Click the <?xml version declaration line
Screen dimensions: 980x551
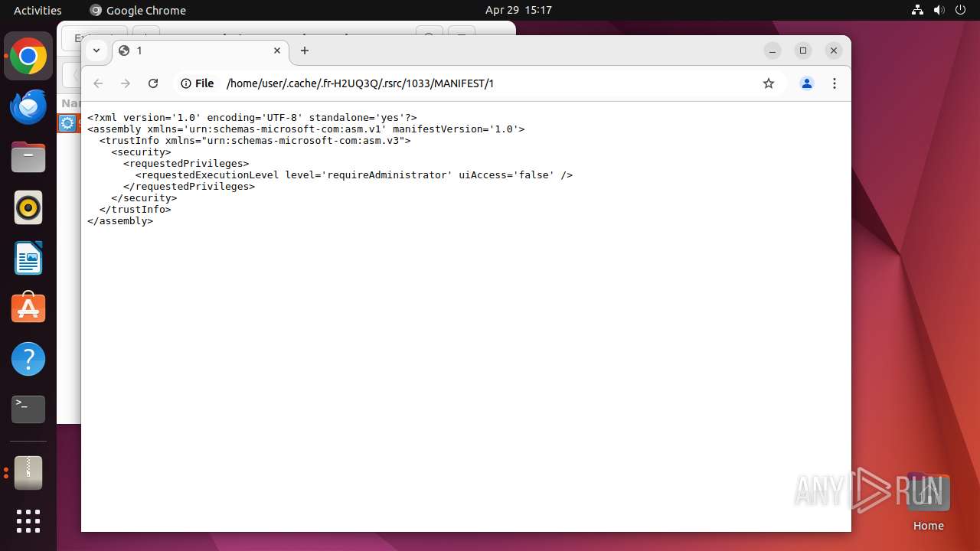[x=252, y=118]
